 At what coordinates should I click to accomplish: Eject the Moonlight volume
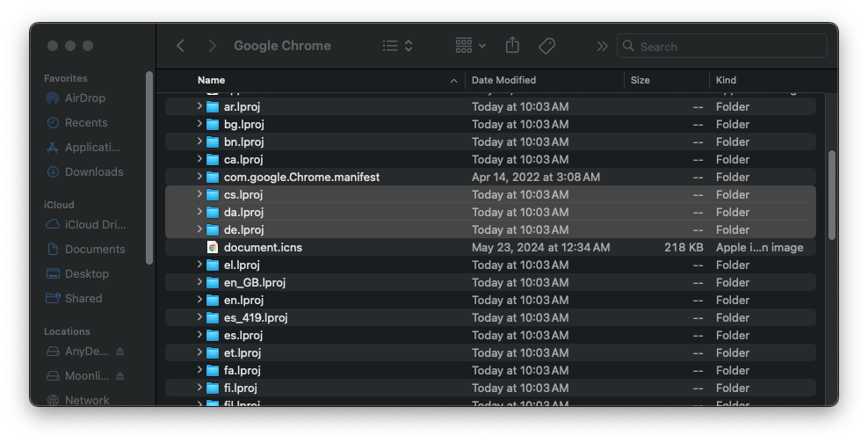click(120, 375)
